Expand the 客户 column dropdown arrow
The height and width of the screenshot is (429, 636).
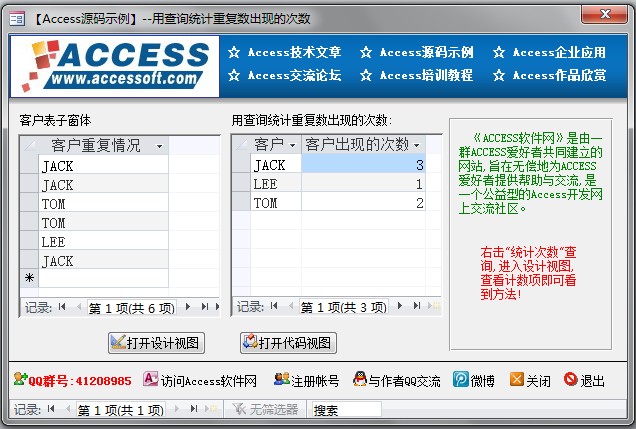[x=292, y=145]
